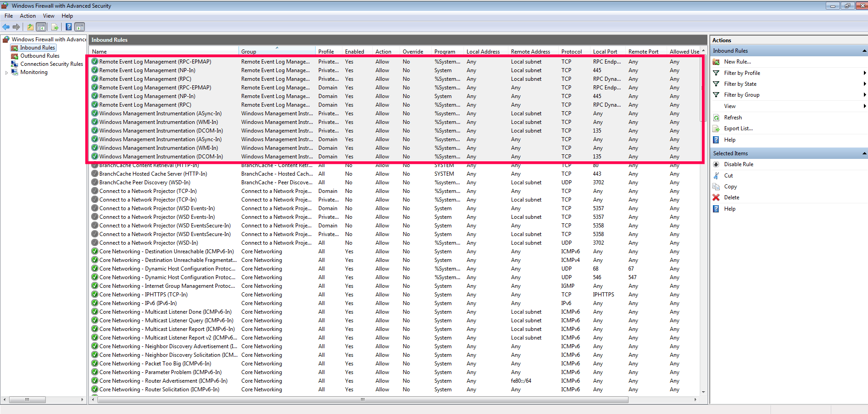
Task: Click the rule list's horizontal scrollbar right arrow
Action: click(x=695, y=400)
